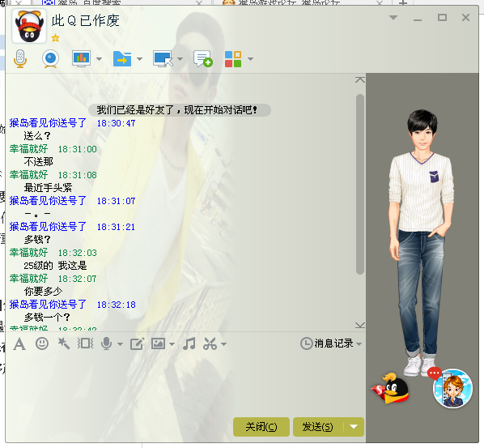Expand the 消息记录 dropdown arrow
The image size is (484, 448).
click(x=359, y=343)
